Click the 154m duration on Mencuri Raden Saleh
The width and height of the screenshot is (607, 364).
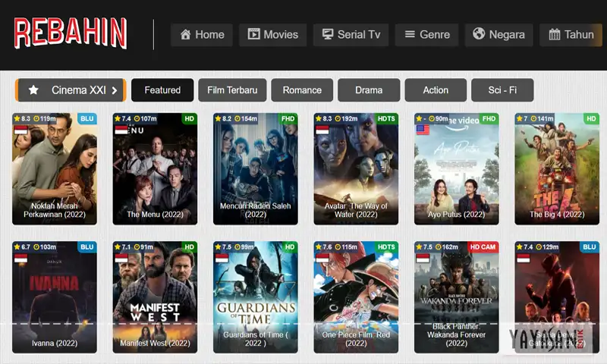point(250,119)
